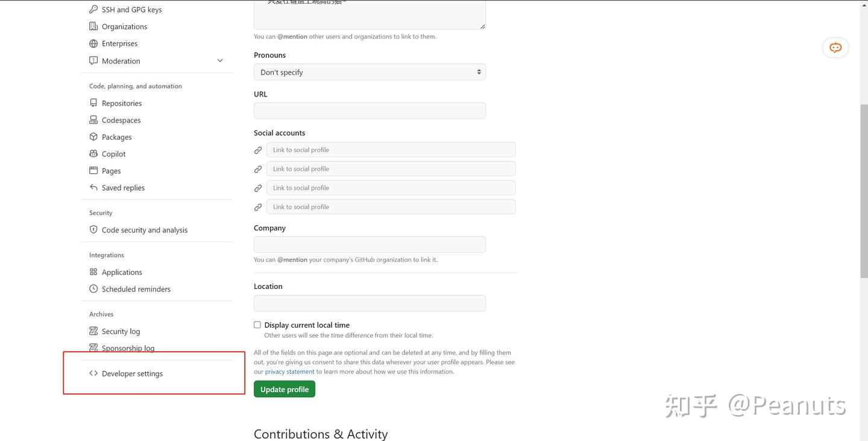Image resolution: width=868 pixels, height=441 pixels.
Task: Click inside the URL input field
Action: click(369, 110)
